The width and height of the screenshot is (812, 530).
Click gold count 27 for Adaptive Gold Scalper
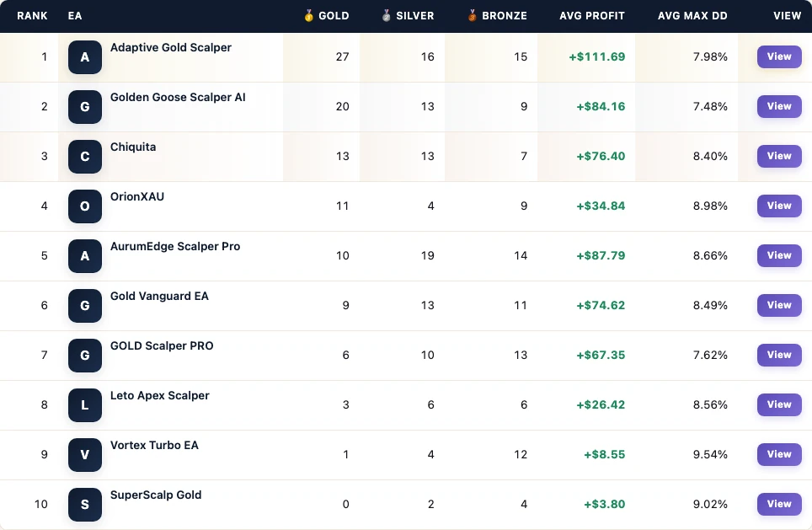pos(342,57)
